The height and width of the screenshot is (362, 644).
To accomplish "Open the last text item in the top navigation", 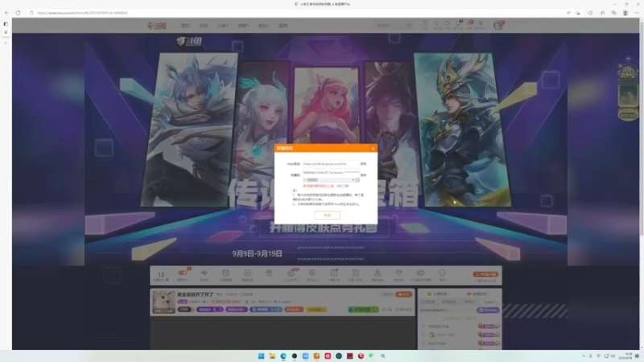I will 283,26.
